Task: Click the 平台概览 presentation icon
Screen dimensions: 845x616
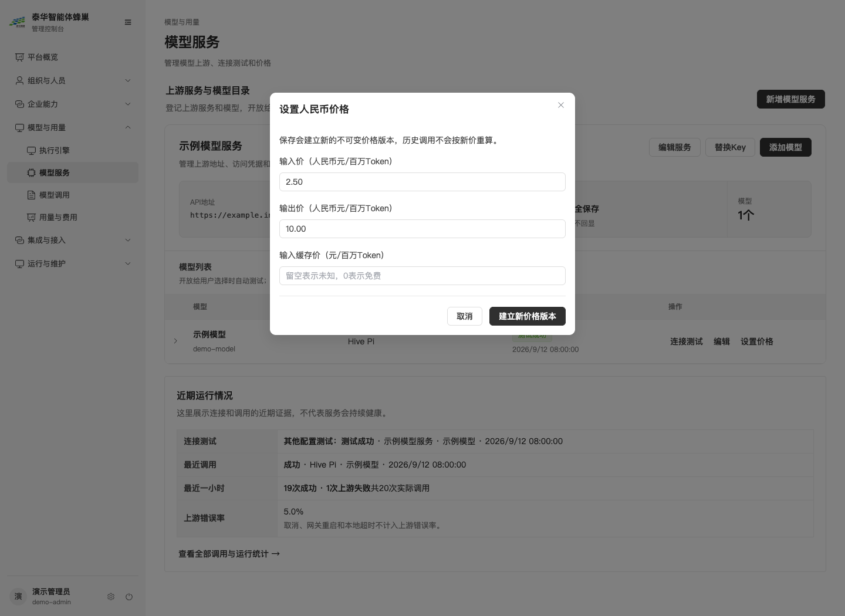Action: (x=19, y=57)
